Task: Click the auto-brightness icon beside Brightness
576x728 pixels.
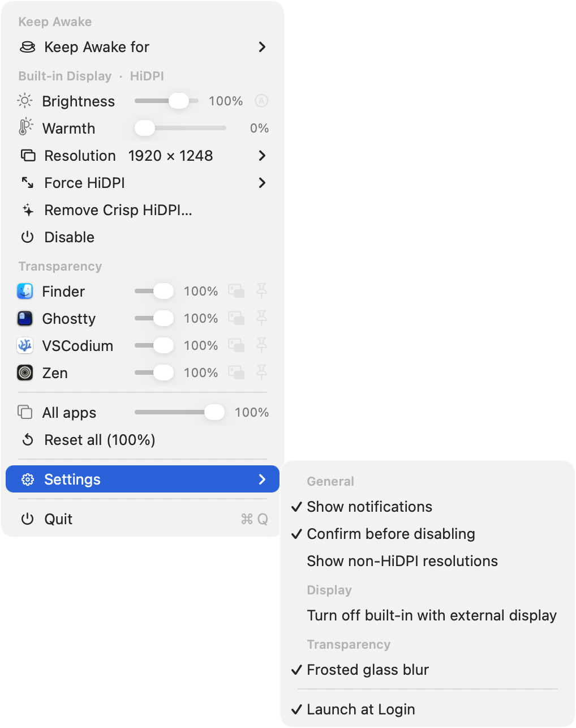Action: pyautogui.click(x=261, y=101)
